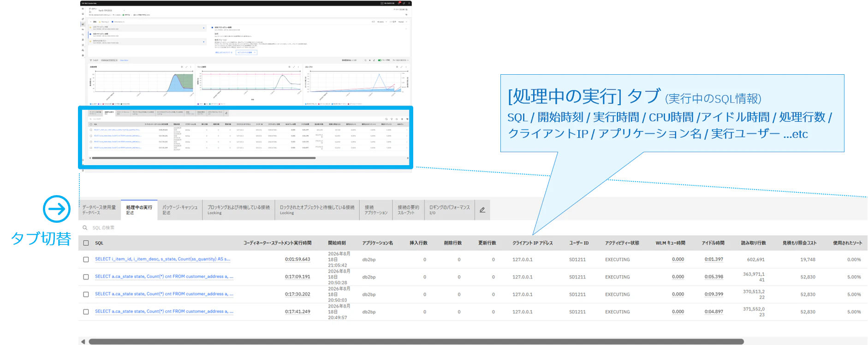Select the 処理中の実行 tab
Screen dimensions: 868x345
click(139, 210)
